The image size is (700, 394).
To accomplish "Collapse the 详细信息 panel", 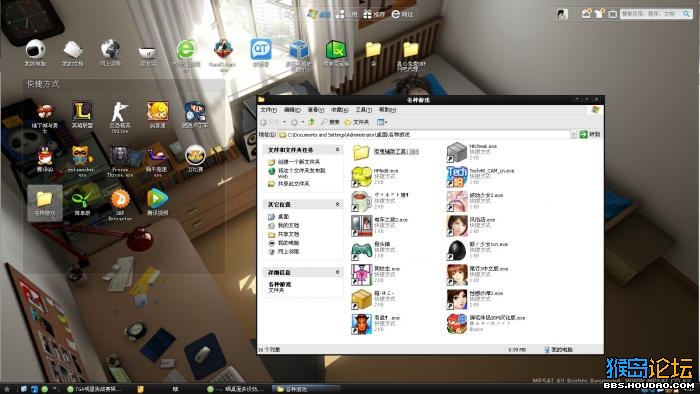I will point(338,272).
